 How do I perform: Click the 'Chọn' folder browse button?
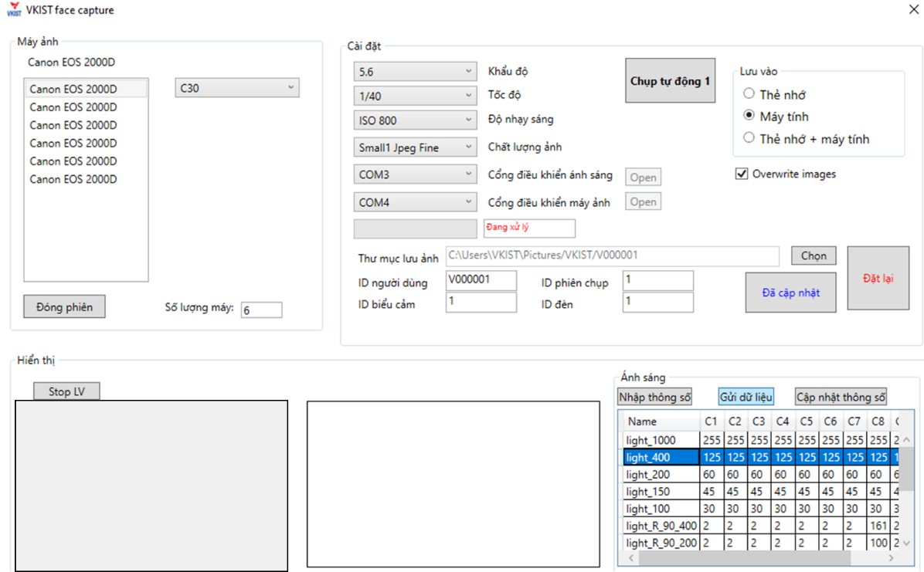point(813,256)
